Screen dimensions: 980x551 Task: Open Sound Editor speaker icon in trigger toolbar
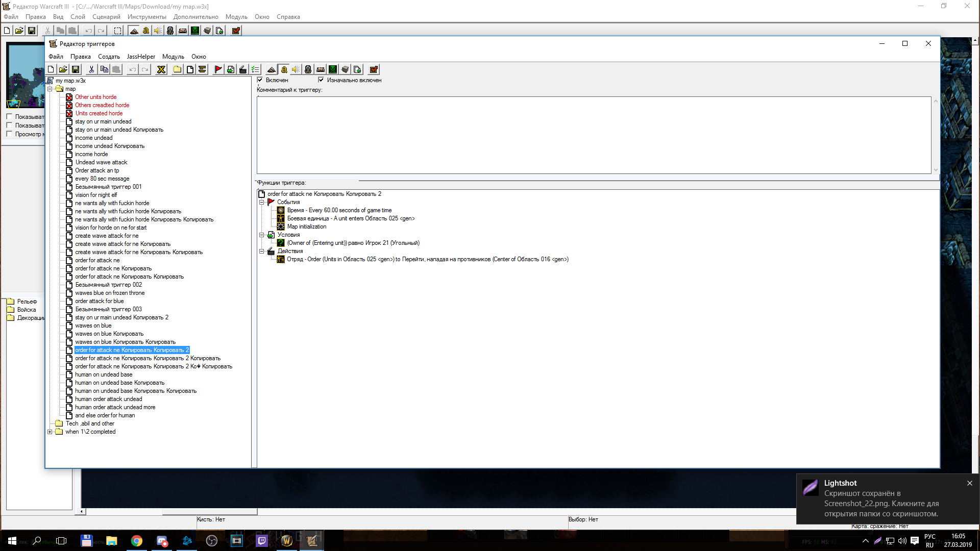click(296, 70)
